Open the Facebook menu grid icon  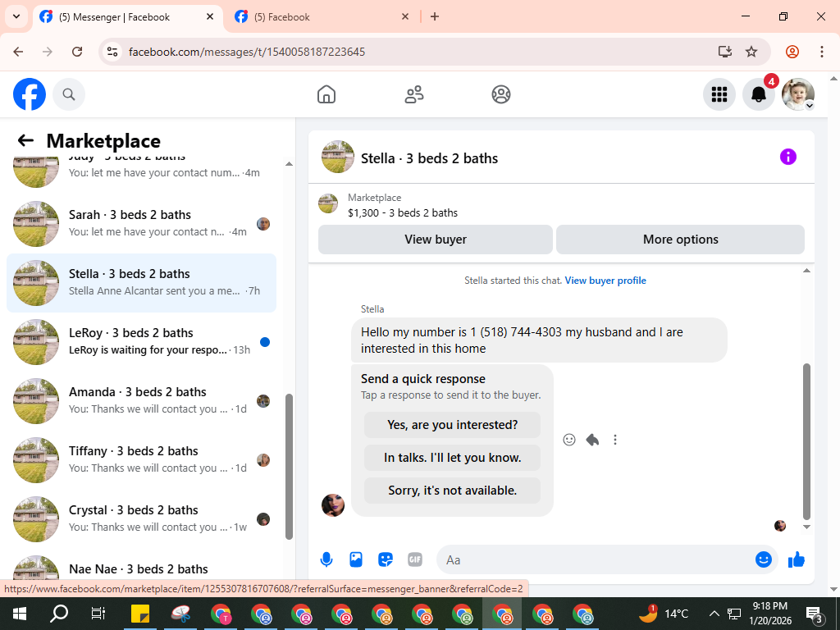pyautogui.click(x=719, y=94)
